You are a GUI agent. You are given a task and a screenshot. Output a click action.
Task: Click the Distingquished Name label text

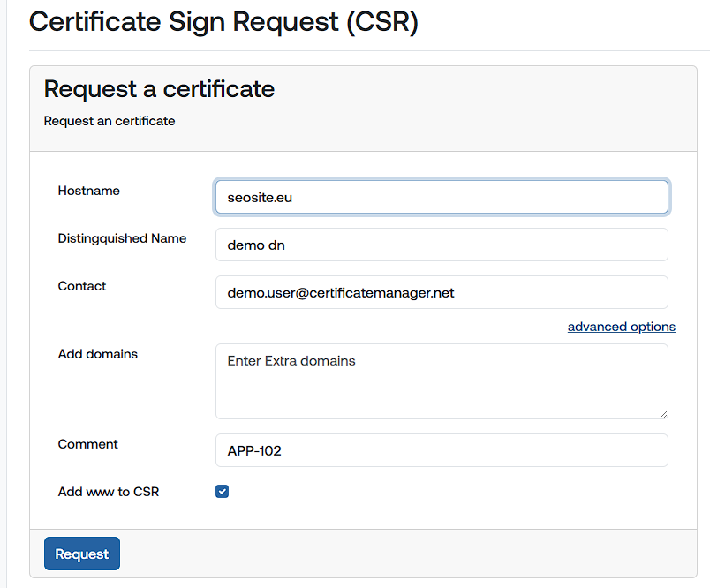click(x=122, y=238)
